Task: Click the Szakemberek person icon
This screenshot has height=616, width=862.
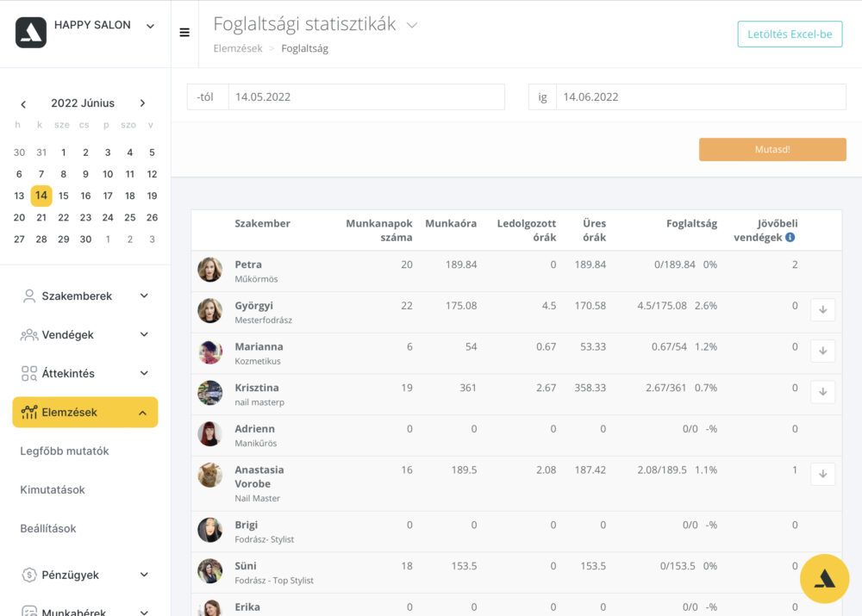Action: click(x=29, y=296)
